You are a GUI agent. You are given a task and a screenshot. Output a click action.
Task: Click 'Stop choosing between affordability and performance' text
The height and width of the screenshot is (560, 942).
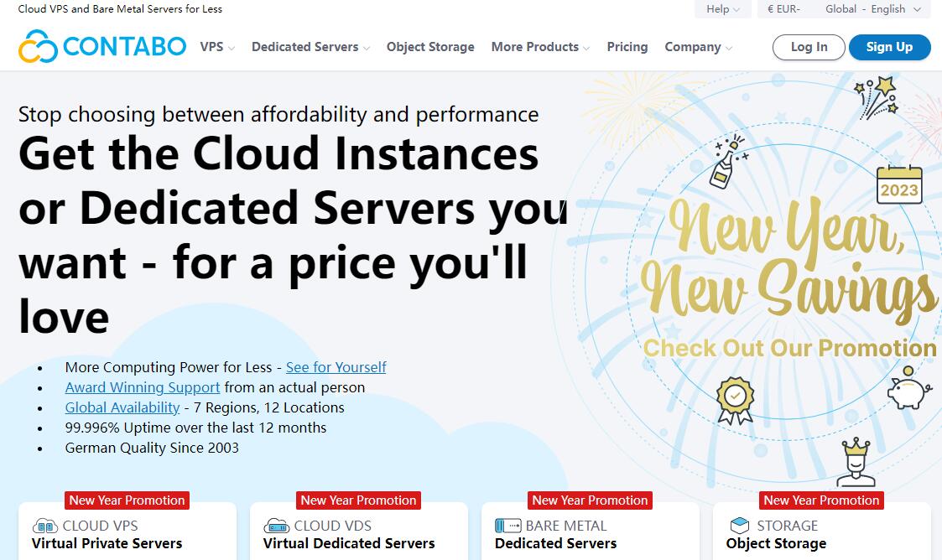pyautogui.click(x=278, y=114)
